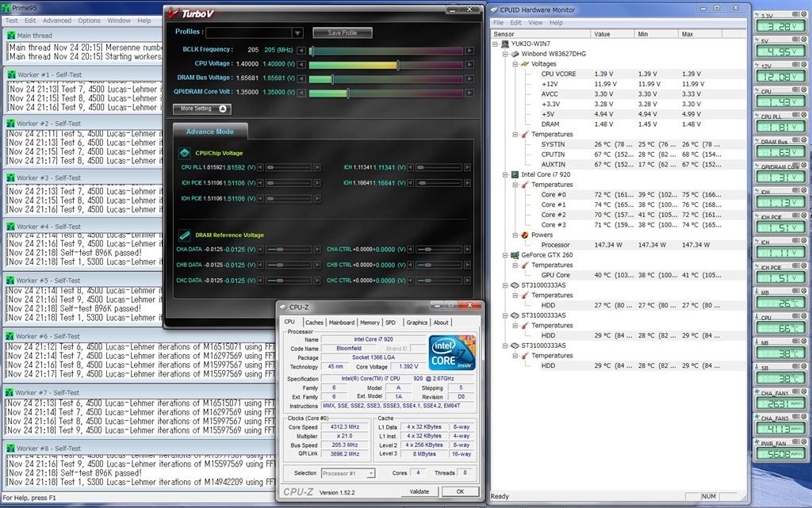Open the View menu in Hardware Monitor

(535, 23)
